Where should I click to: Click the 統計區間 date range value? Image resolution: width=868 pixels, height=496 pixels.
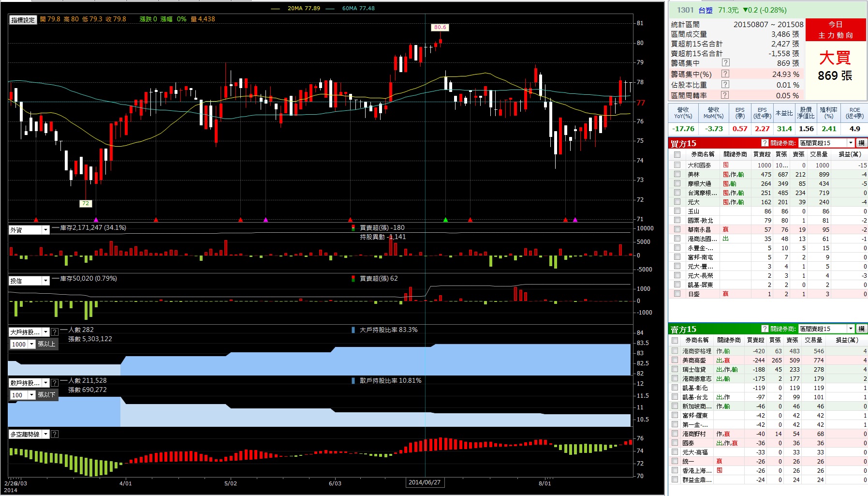point(768,24)
